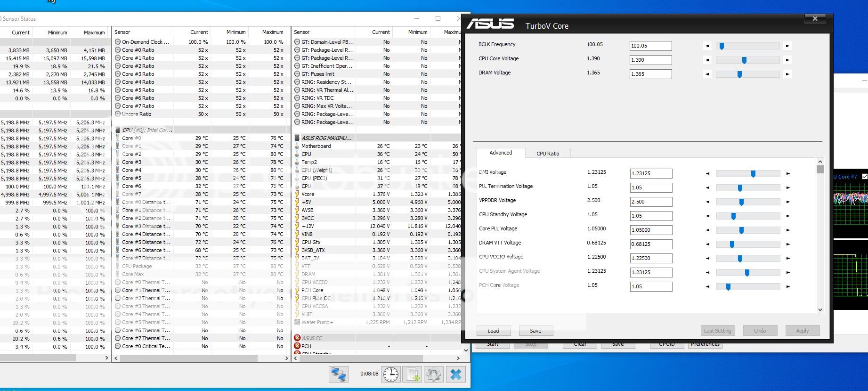
Task: Increase BCLK Frequency with its right arrow
Action: point(787,46)
